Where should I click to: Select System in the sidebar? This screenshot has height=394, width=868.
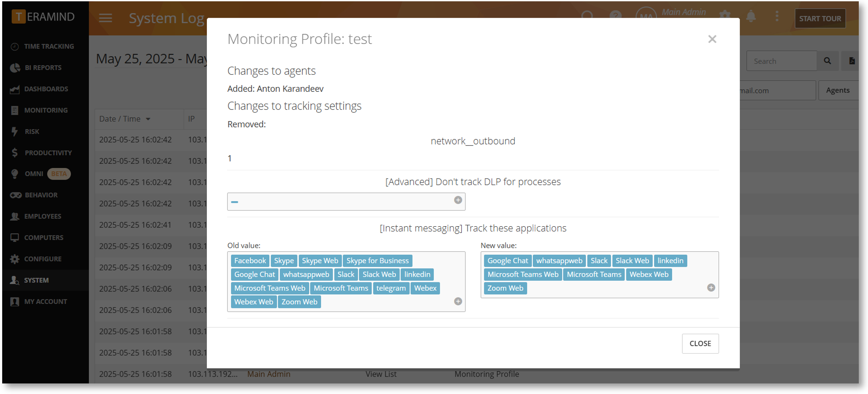(45, 280)
